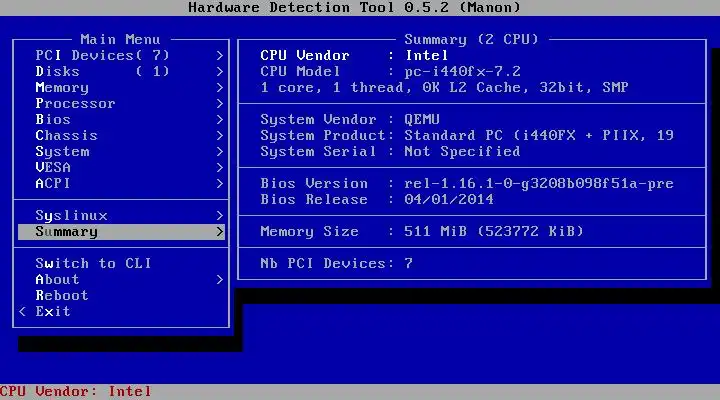This screenshot has height=400, width=720.
Task: Choose Exit in the Main Menu
Action: click(121, 312)
